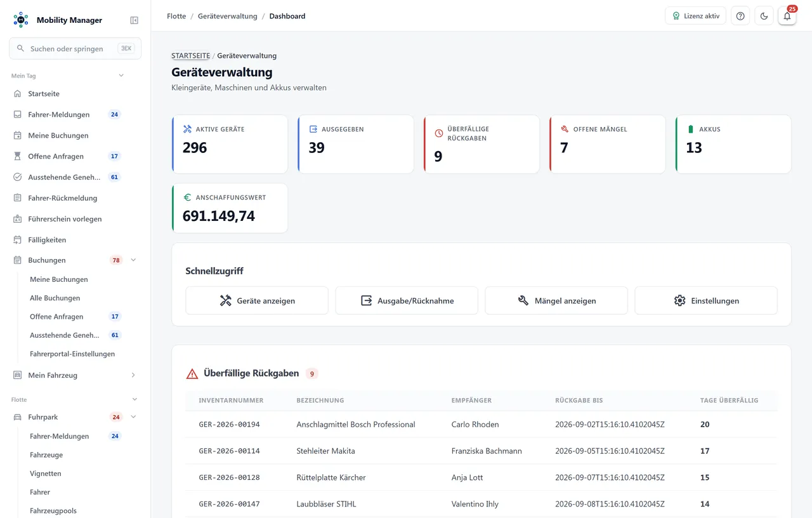Collapse the Flotte section
The height and width of the screenshot is (518, 812).
tap(134, 399)
